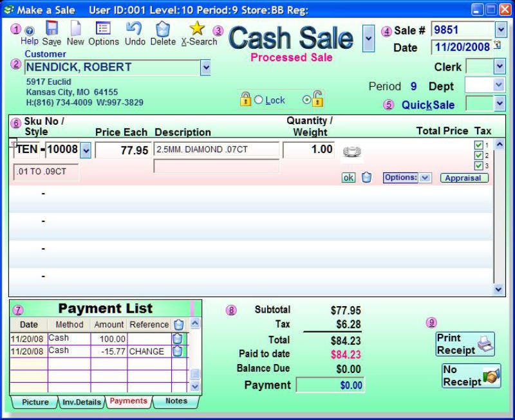Viewport: 515px width, 420px height.
Task: Click the Payment List scrollbar thumb
Action: coord(195,374)
